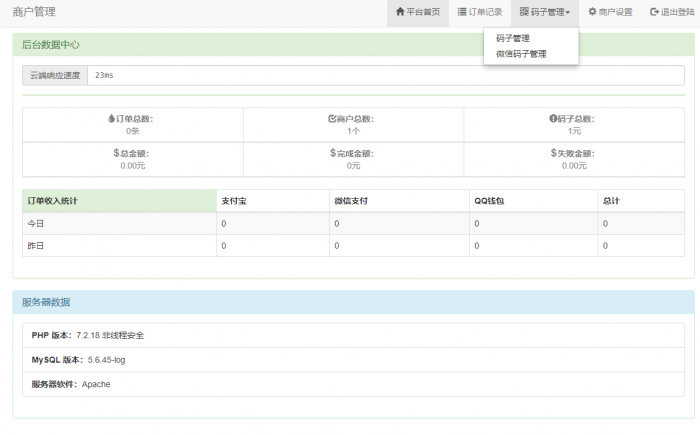Click the dollar icon next to 失败金额
This screenshot has width=700, height=435.
coord(554,153)
